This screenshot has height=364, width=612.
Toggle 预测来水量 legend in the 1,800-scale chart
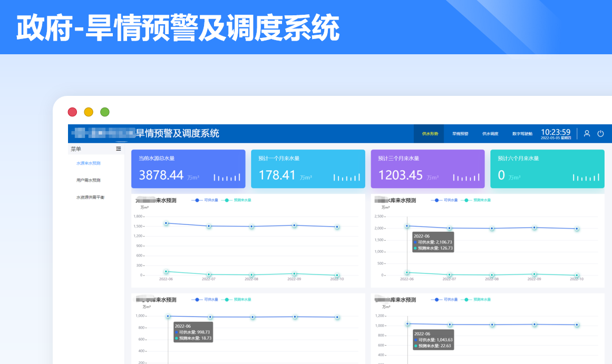[237, 200]
